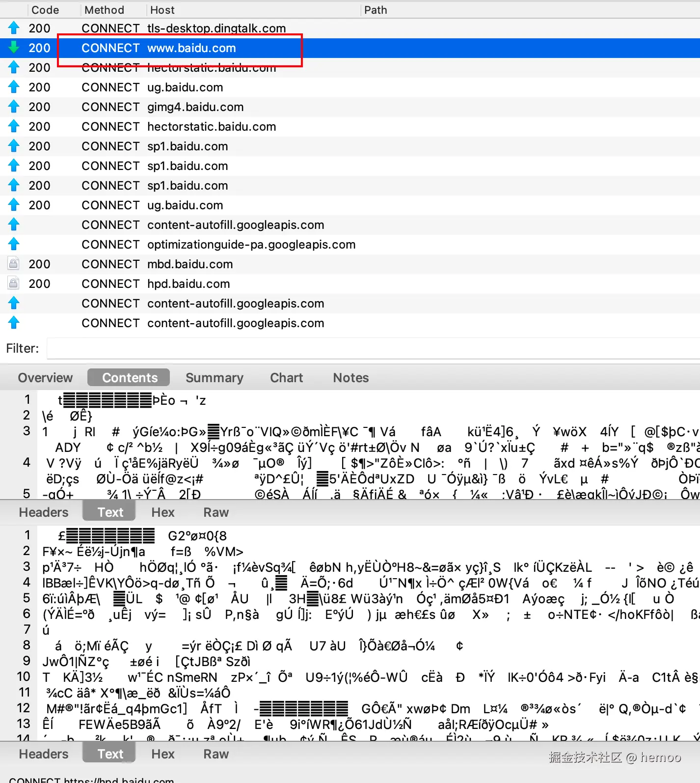Sort by the Method column header
Screen dimensions: 700x783
104,10
